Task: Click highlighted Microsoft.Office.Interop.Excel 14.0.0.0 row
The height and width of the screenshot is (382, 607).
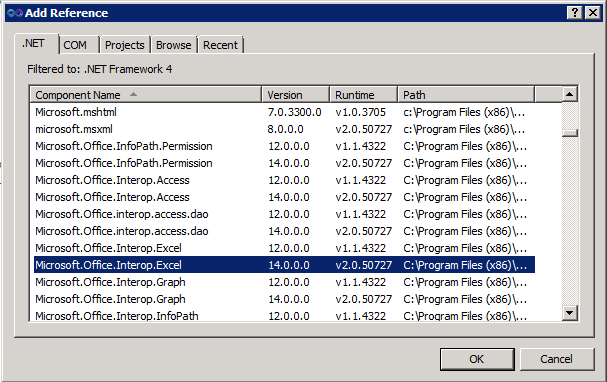Action: 284,265
